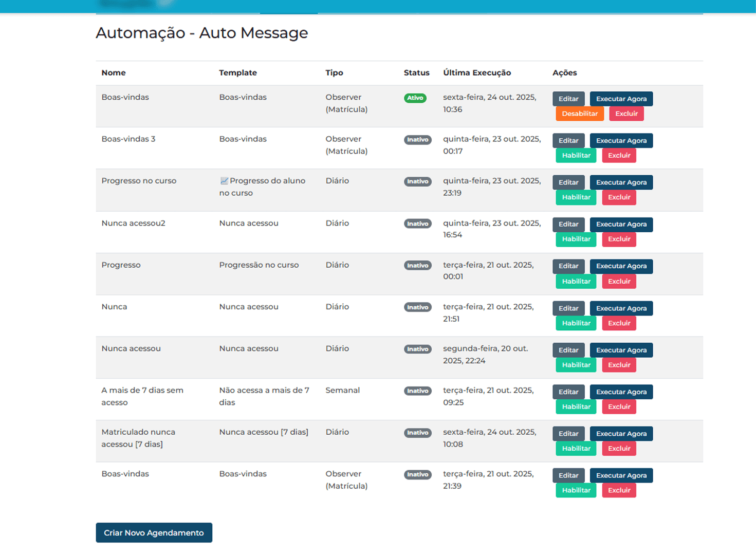The image size is (756, 555).
Task: Execute the A mais de 7 dias automation now
Action: (x=621, y=392)
